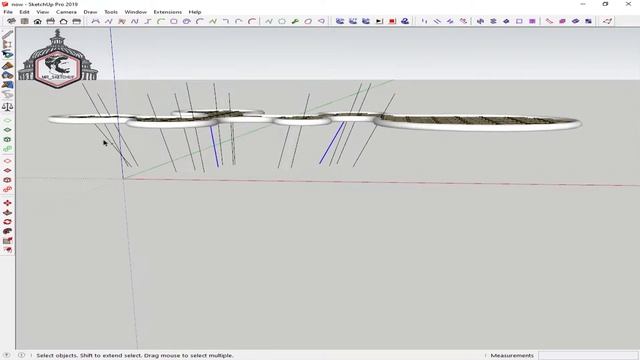
Task: Switch to the Iso view
Action: [x=11, y=21]
